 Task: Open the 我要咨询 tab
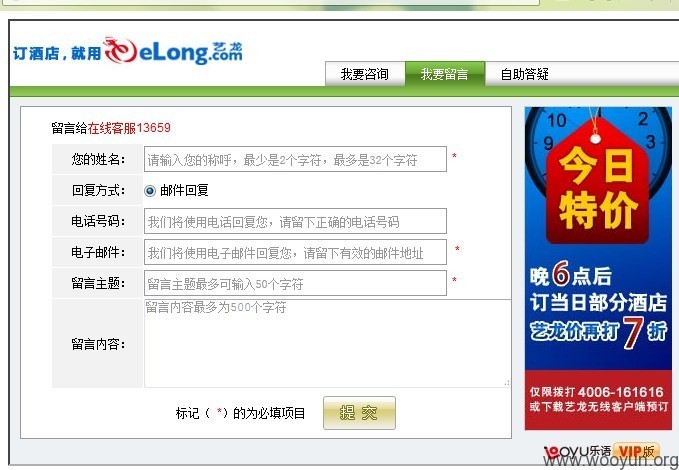pos(365,74)
